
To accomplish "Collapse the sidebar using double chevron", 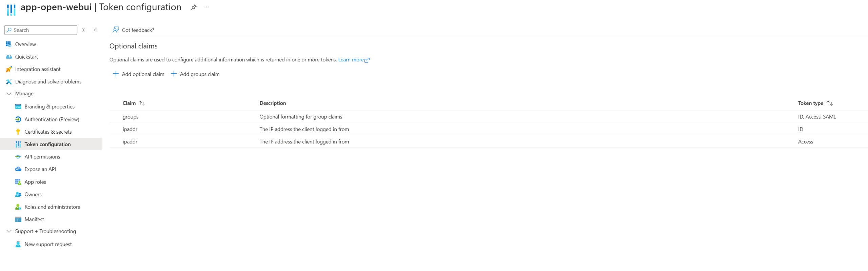I will [x=96, y=30].
